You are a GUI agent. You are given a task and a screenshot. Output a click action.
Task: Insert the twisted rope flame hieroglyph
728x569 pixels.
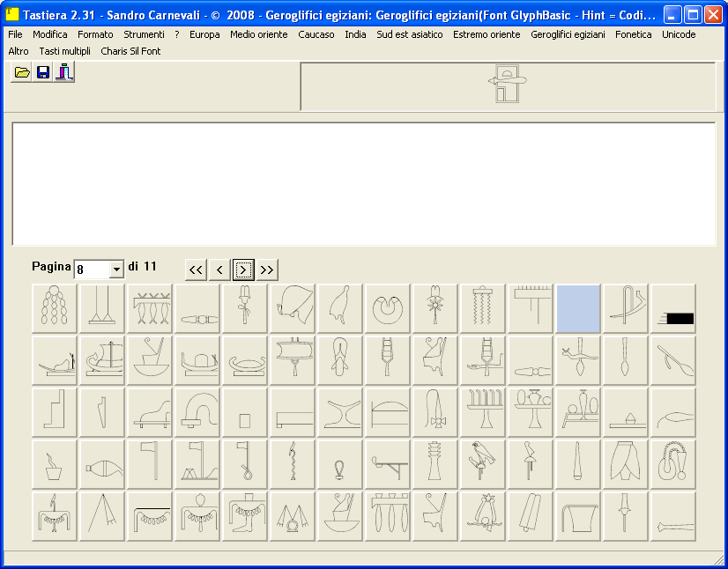(x=293, y=464)
